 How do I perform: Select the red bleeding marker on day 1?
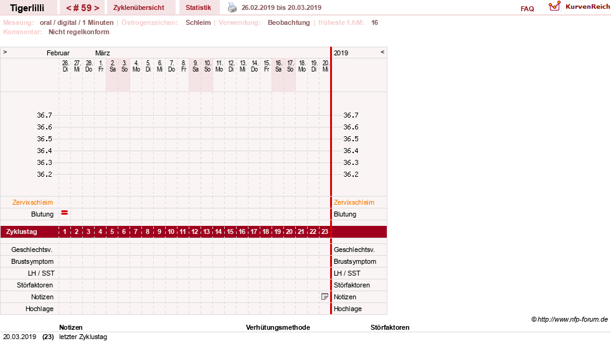click(x=65, y=213)
